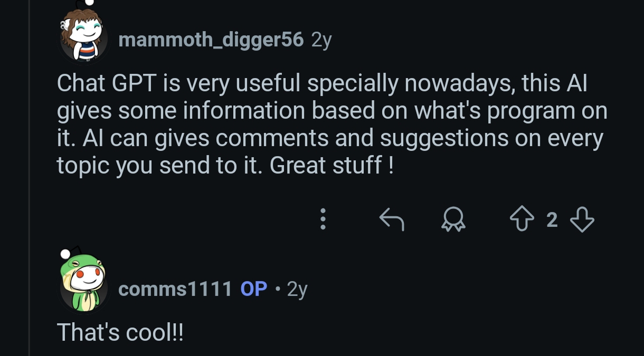Collapse the "That's cool!!" reply
644x356 pixels.
pyautogui.click(x=120, y=332)
